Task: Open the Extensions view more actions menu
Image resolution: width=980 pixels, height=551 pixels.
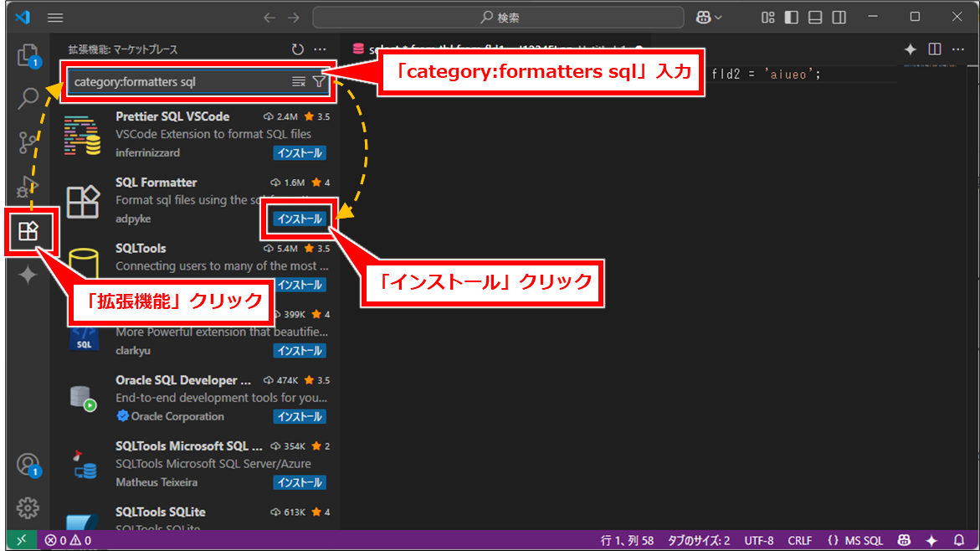Action: [320, 49]
